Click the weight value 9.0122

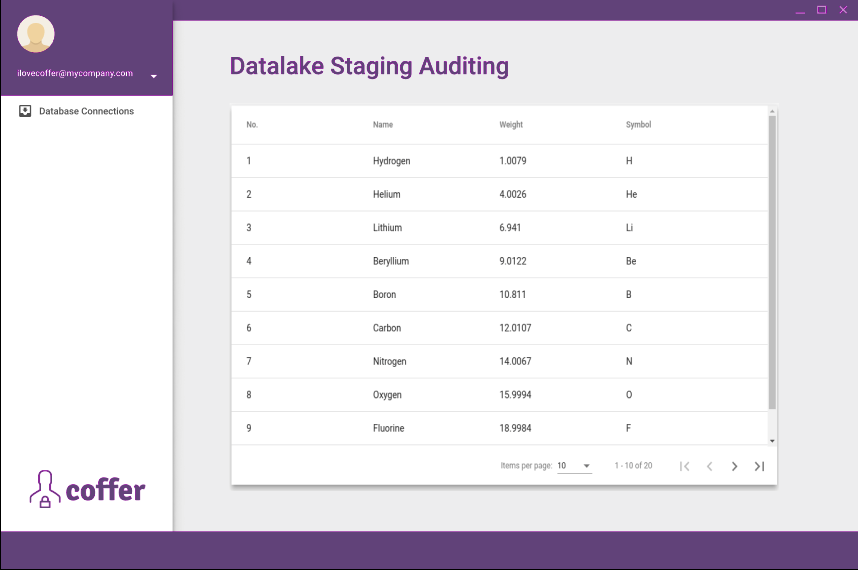pyautogui.click(x=513, y=261)
